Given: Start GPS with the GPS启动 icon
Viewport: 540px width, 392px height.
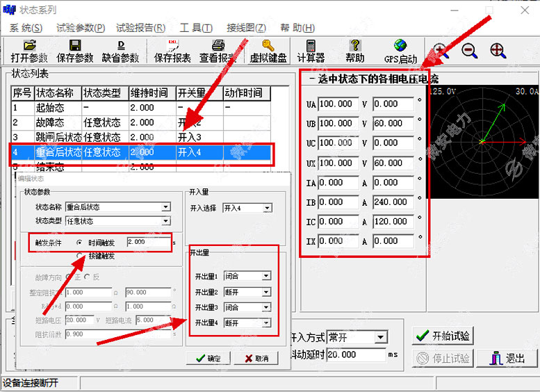Looking at the screenshot, I should [x=400, y=51].
